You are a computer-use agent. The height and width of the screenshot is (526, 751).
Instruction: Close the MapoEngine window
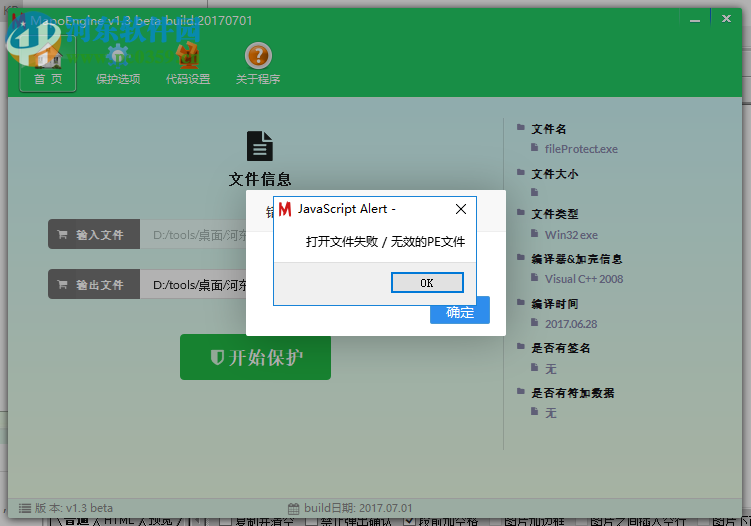pyautogui.click(x=727, y=19)
